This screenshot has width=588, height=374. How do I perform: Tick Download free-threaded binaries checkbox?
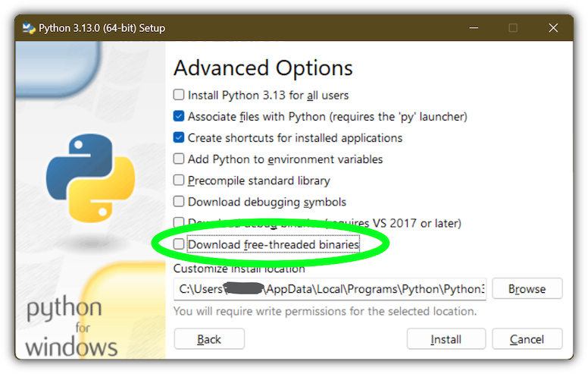(179, 244)
